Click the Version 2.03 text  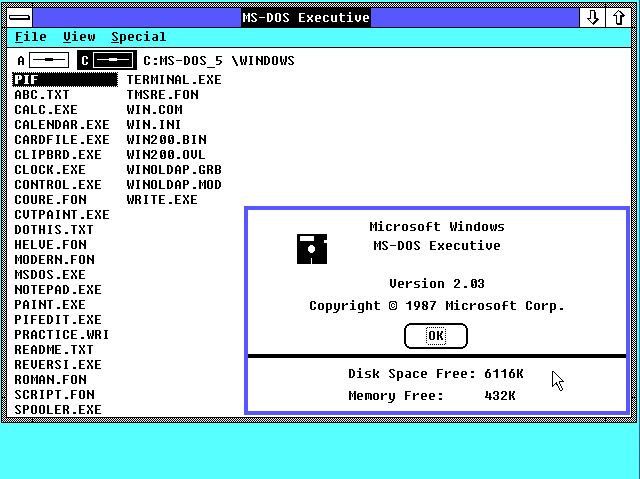click(x=437, y=284)
